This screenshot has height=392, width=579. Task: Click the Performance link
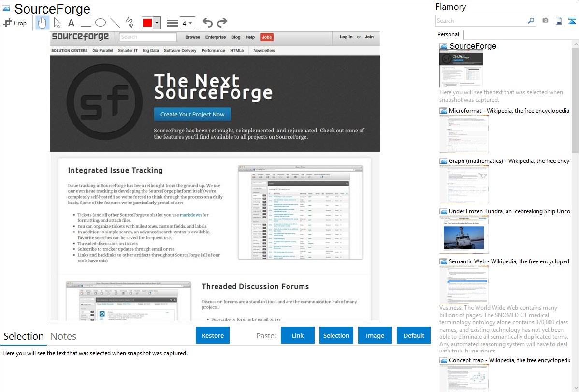pos(213,51)
